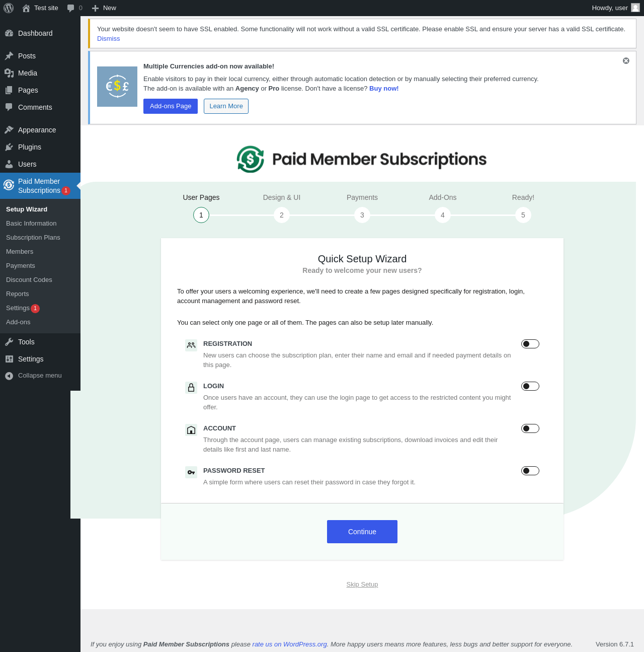Dismiss the Multiple Currencies notice
Viewport: 644px width, 652px height.
click(626, 60)
